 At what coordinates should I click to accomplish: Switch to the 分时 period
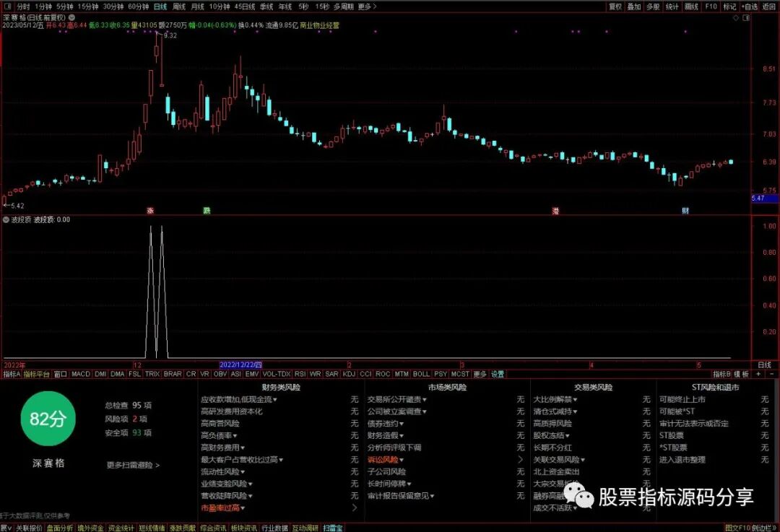point(23,6)
